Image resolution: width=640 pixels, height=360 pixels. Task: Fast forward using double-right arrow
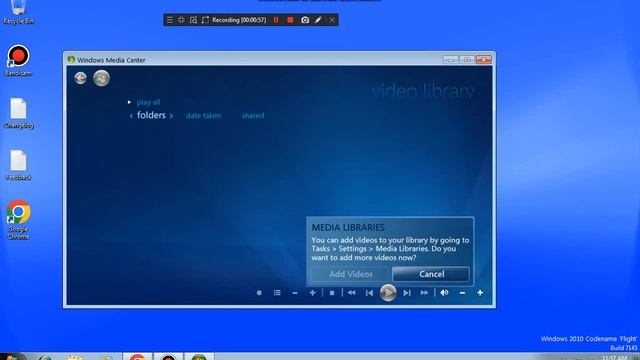[424, 293]
